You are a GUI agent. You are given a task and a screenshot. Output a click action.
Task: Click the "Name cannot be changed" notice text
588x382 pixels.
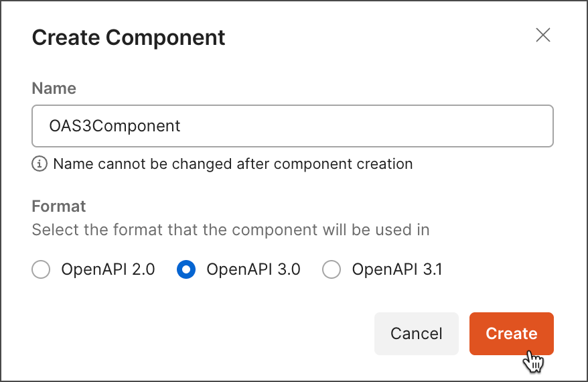(232, 164)
